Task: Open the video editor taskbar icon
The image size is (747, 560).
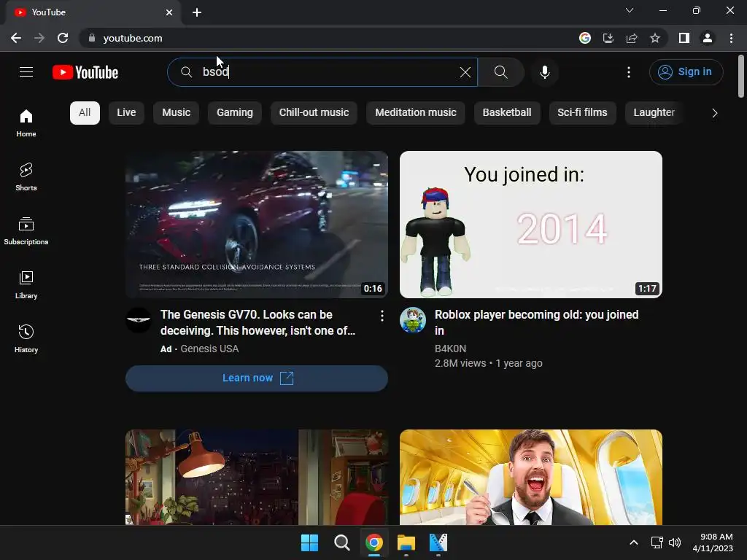Action: tap(438, 542)
